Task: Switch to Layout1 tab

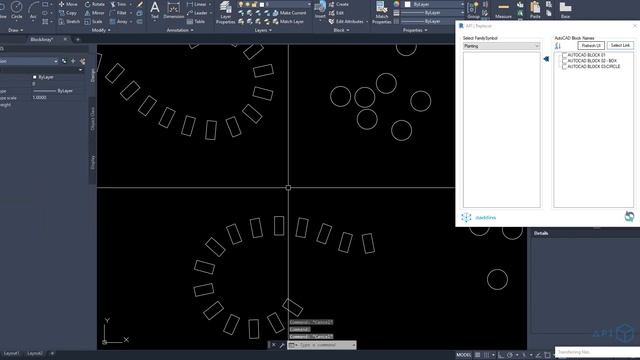Action: pyautogui.click(x=11, y=353)
